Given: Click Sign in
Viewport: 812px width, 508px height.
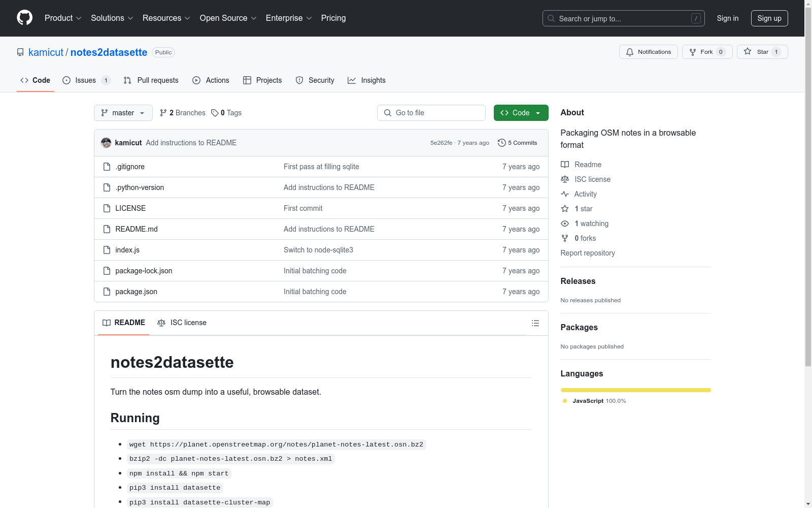Looking at the screenshot, I should 728,18.
